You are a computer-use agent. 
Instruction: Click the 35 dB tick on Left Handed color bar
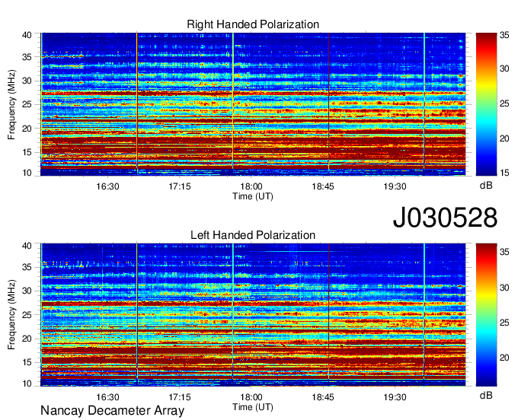tap(504, 253)
